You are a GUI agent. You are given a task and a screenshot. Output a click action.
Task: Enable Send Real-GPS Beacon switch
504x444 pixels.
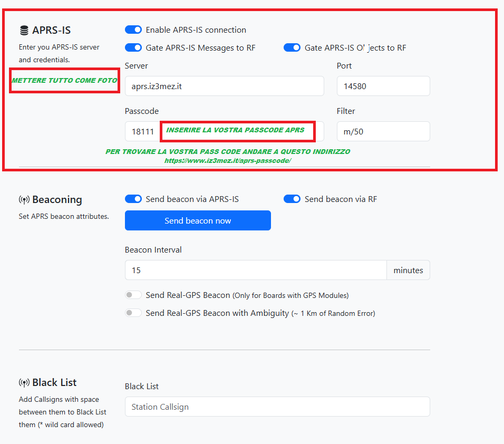(x=133, y=295)
